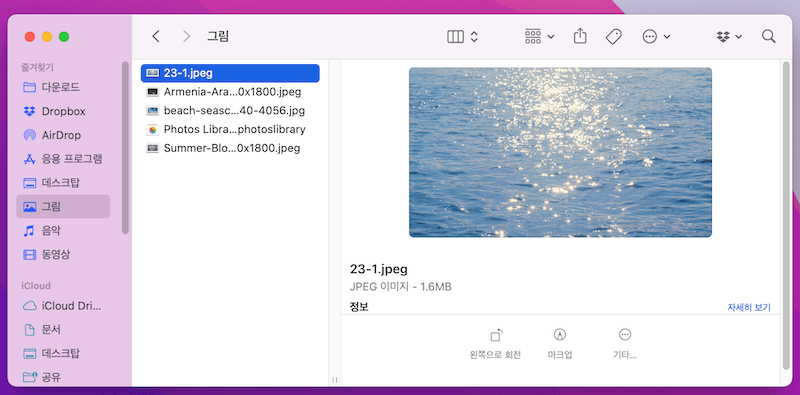Open 음악 in the sidebar

tap(63, 231)
